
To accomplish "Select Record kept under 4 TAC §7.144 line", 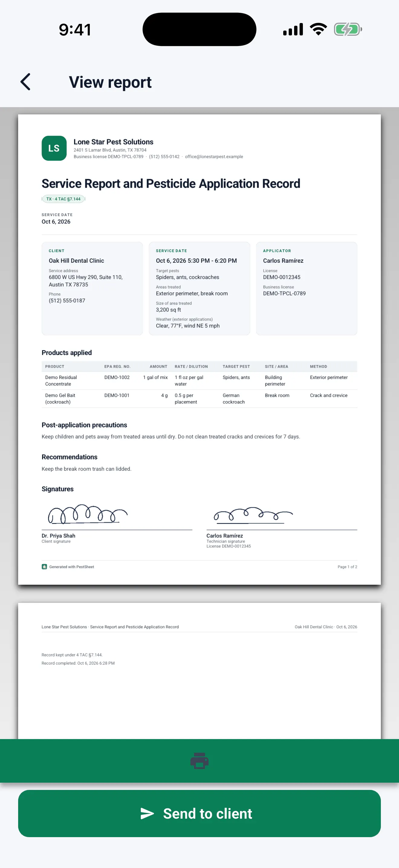I will click(x=72, y=655).
